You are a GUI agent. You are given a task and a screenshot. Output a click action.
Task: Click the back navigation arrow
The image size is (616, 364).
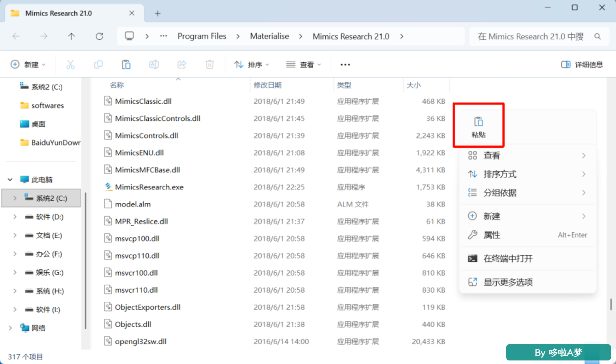click(16, 36)
